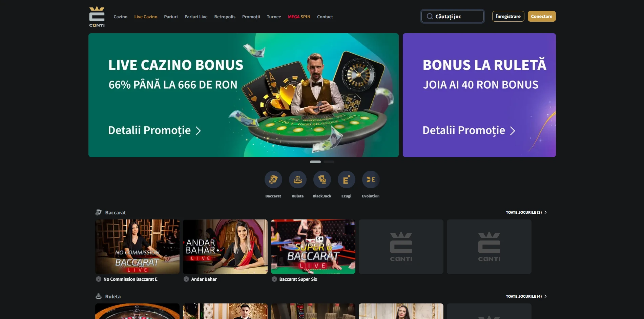Image resolution: width=644 pixels, height=319 pixels.
Task: Switch to second banner slide indicator
Action: 329,162
